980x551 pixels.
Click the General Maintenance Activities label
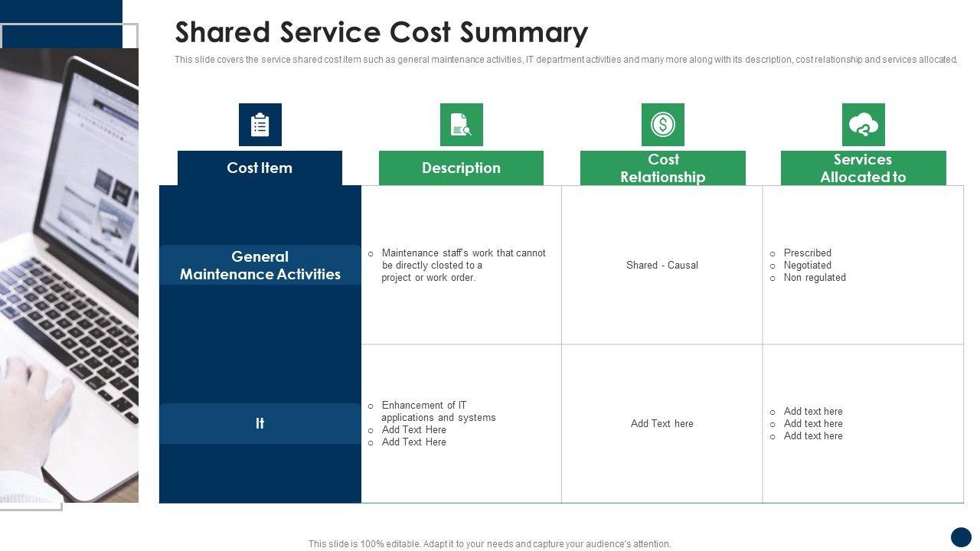(x=260, y=265)
